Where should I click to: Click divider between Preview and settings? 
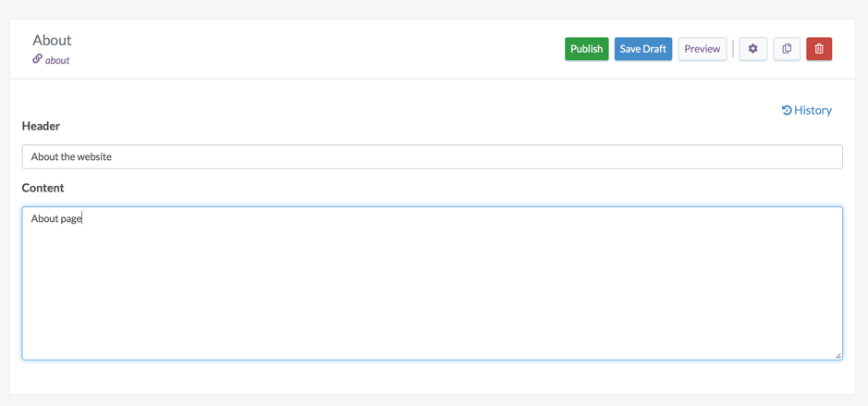click(733, 49)
